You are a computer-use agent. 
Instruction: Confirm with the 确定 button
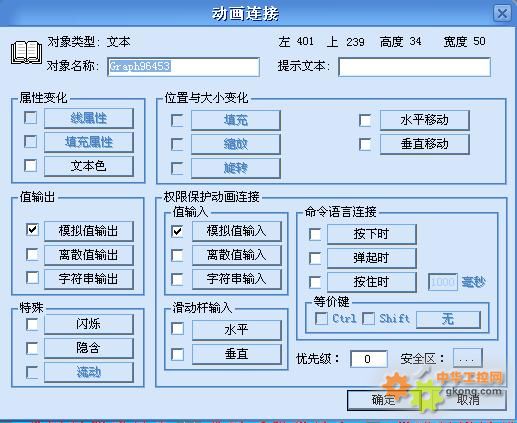pos(383,400)
